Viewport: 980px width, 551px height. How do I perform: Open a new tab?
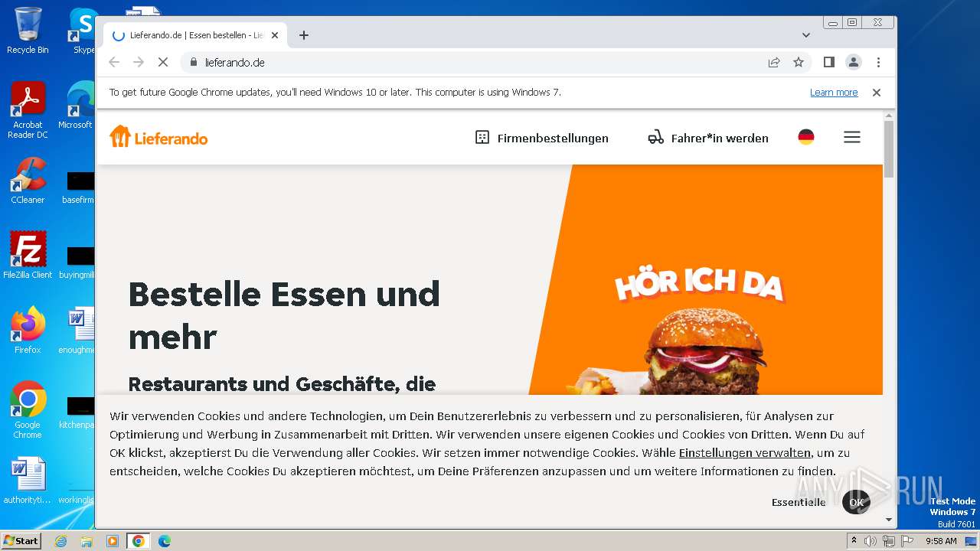point(304,35)
